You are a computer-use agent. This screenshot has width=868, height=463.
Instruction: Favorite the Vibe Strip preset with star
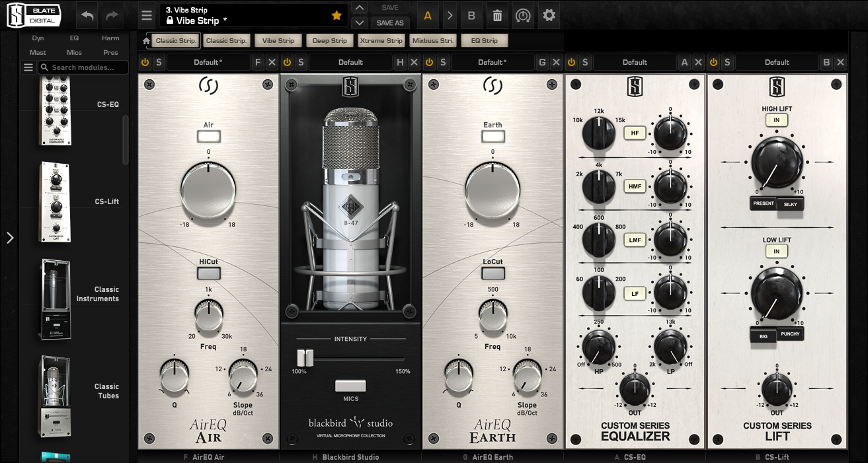click(x=336, y=15)
